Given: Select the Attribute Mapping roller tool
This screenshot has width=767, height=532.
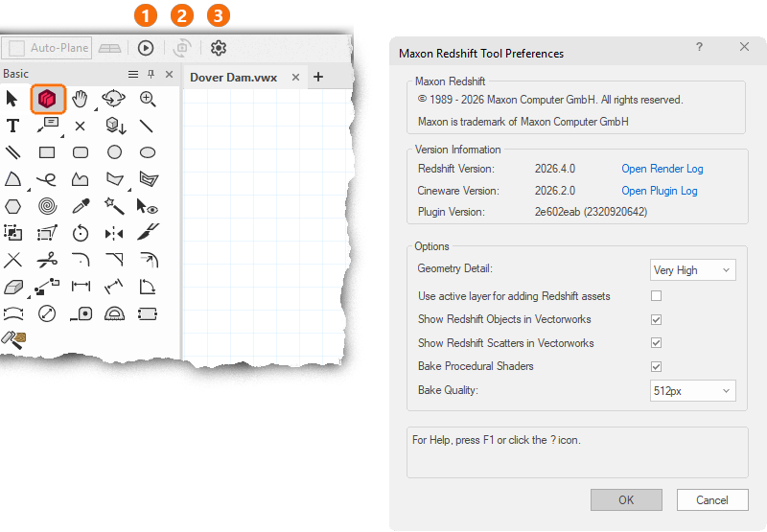Looking at the screenshot, I should tap(13, 340).
